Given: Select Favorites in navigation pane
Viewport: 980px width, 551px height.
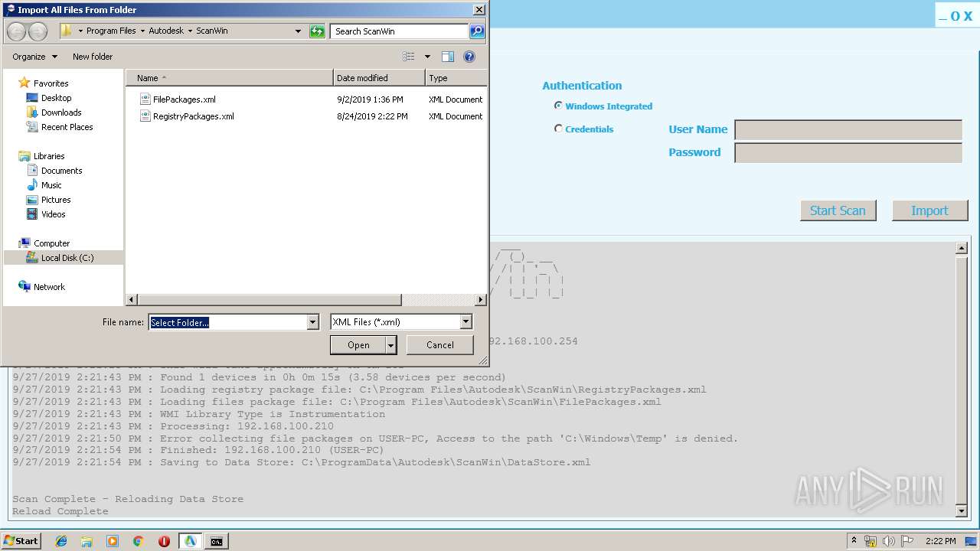Looking at the screenshot, I should [51, 83].
